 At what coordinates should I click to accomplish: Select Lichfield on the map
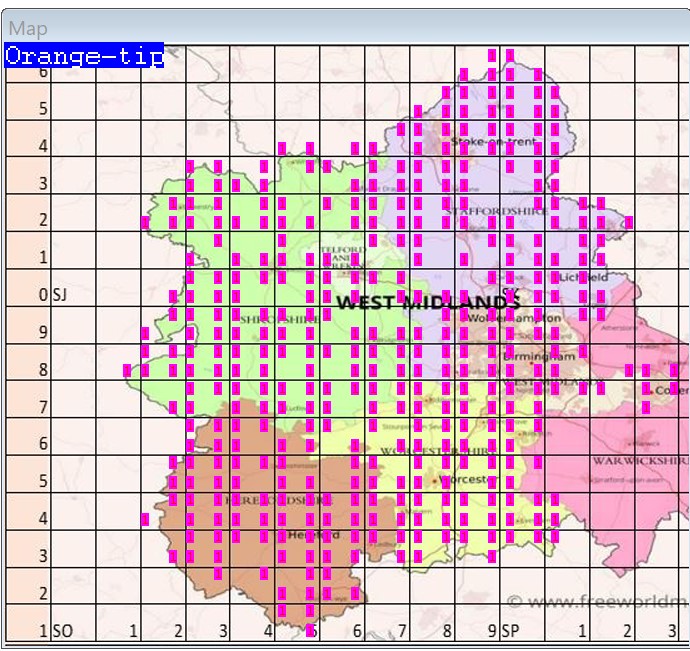[584, 277]
